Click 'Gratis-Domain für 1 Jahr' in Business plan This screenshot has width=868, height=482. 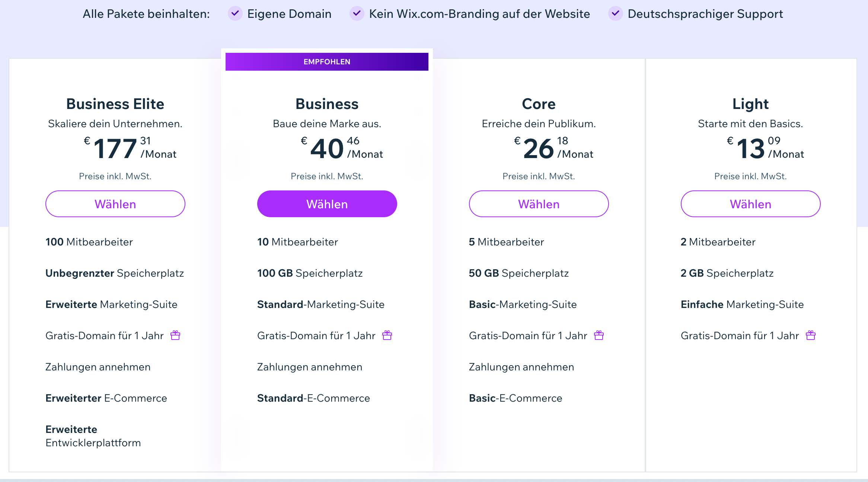(316, 335)
